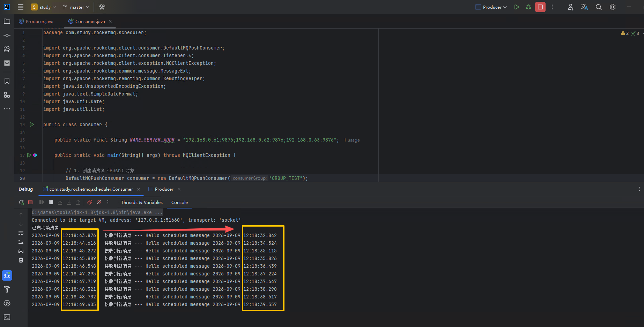Open Code With Me user icon
Image resolution: width=644 pixels, height=327 pixels.
click(571, 7)
